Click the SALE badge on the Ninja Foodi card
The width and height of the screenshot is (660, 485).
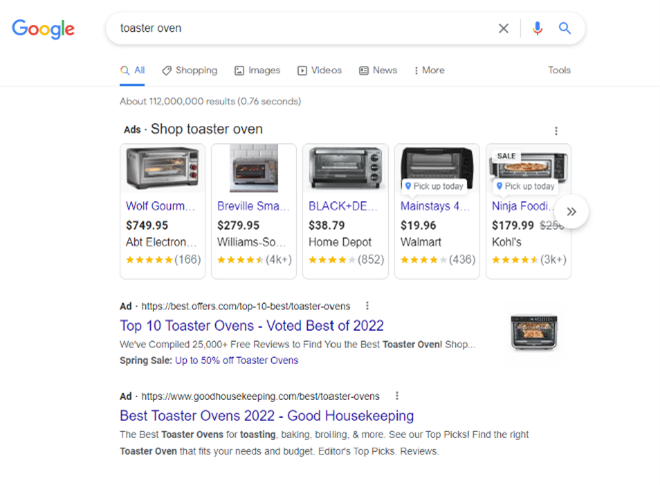(506, 156)
